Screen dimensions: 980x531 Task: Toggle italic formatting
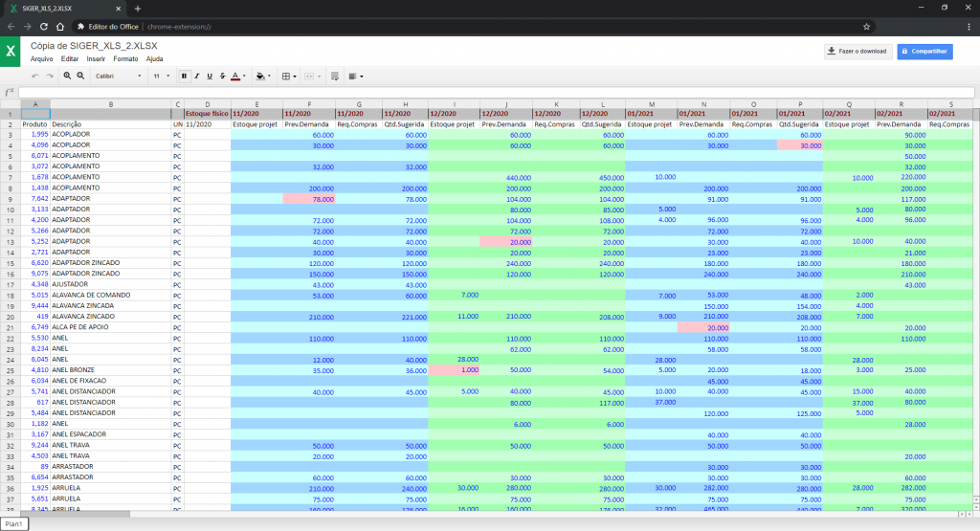point(196,76)
